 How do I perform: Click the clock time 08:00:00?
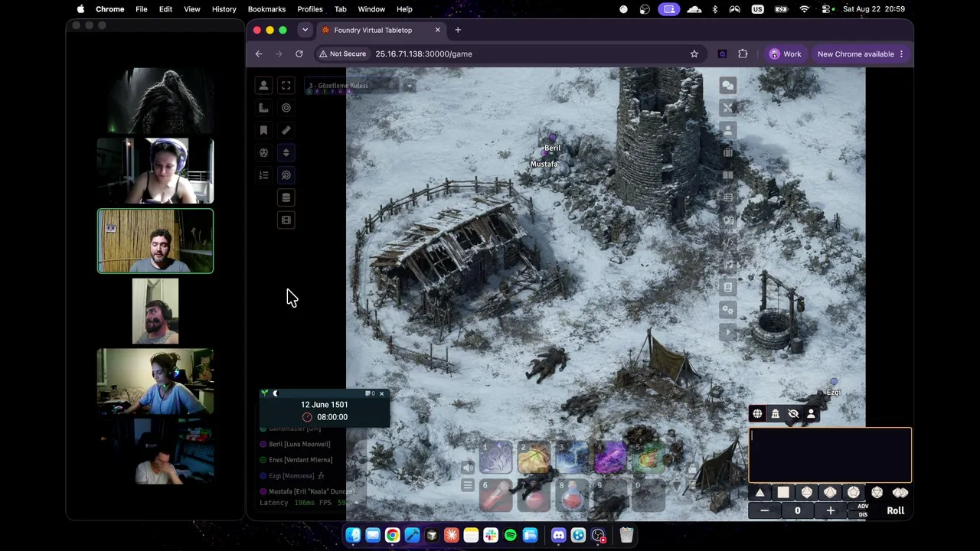point(332,417)
